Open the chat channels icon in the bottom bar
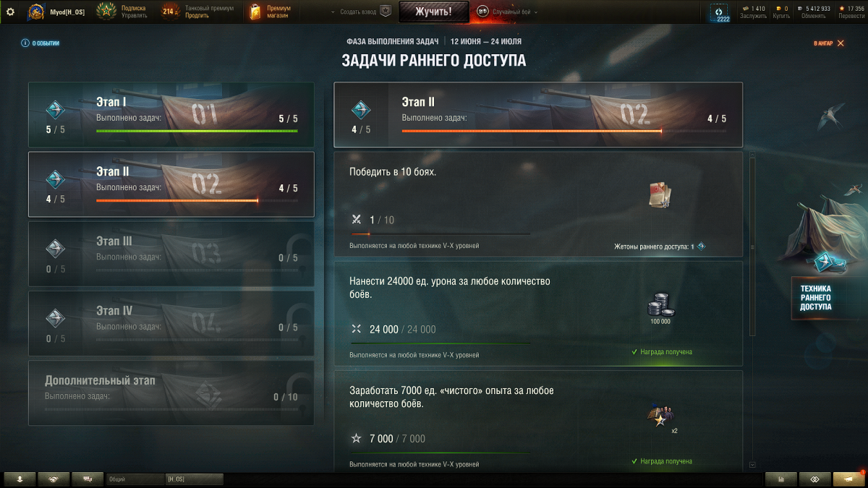The image size is (868, 488). click(x=88, y=479)
